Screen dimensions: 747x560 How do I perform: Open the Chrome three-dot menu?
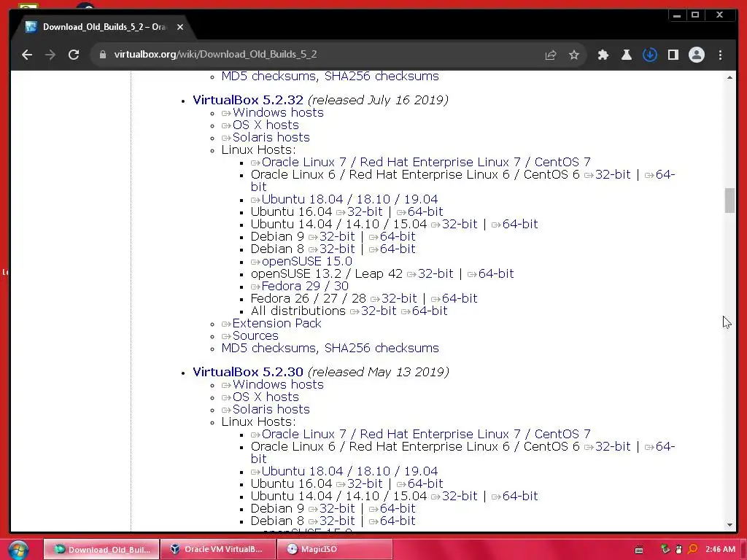720,55
